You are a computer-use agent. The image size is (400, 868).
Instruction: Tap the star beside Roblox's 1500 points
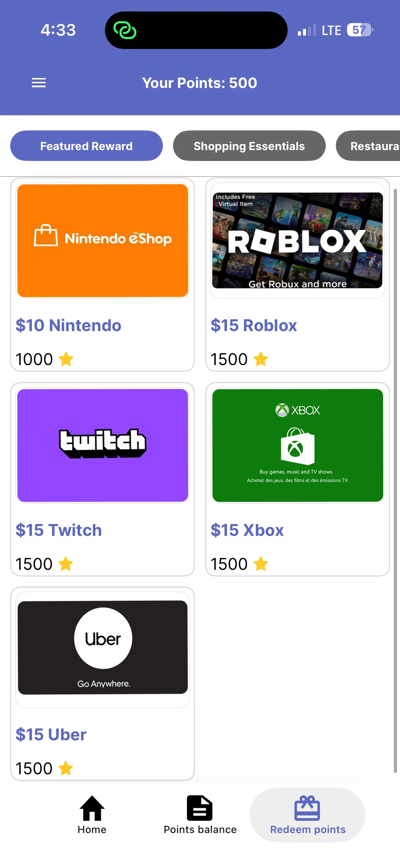coord(261,359)
